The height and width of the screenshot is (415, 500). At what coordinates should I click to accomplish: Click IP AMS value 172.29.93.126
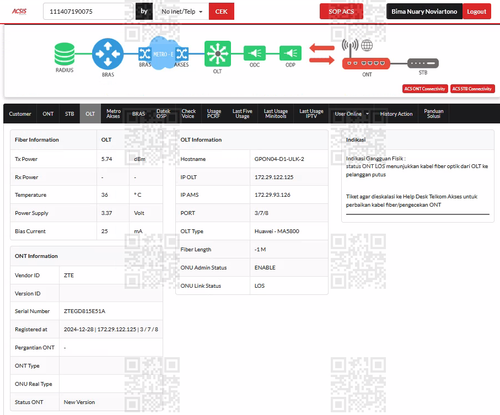[272, 195]
